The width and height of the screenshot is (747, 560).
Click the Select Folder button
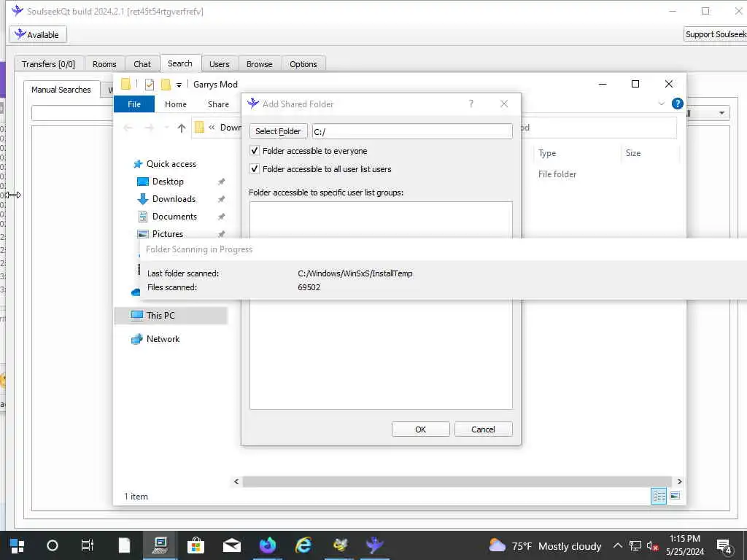pyautogui.click(x=278, y=131)
